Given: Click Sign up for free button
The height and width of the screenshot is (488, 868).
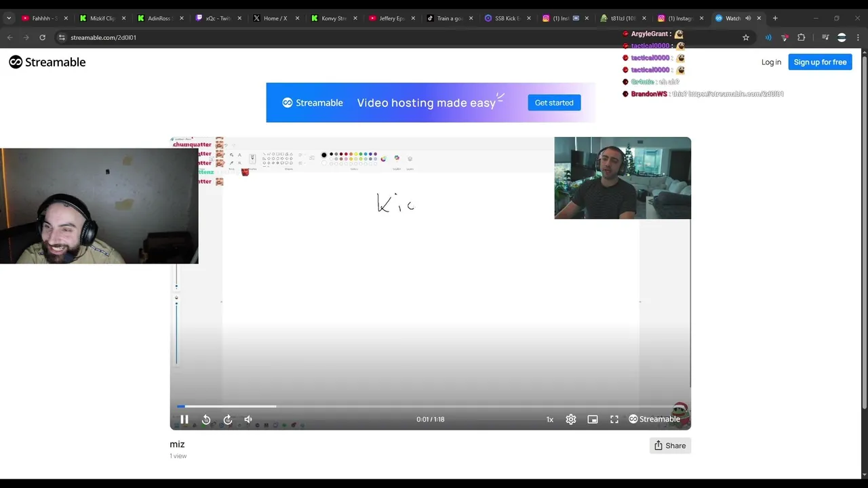Looking at the screenshot, I should 820,62.
